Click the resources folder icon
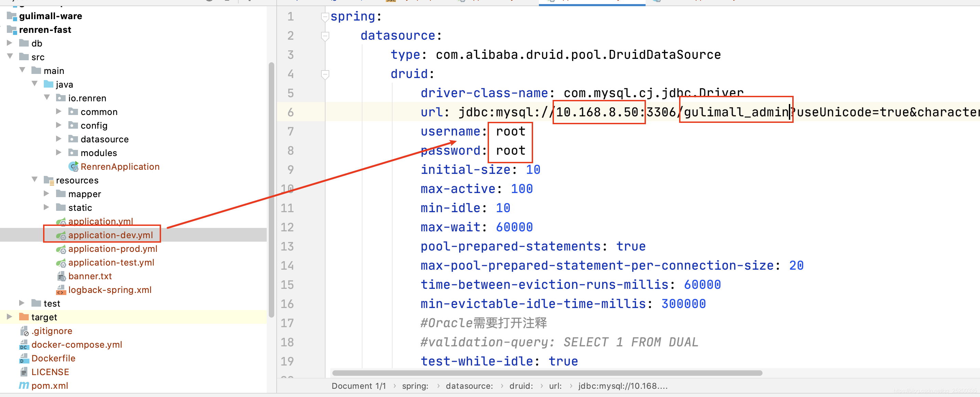980x397 pixels. tap(49, 180)
